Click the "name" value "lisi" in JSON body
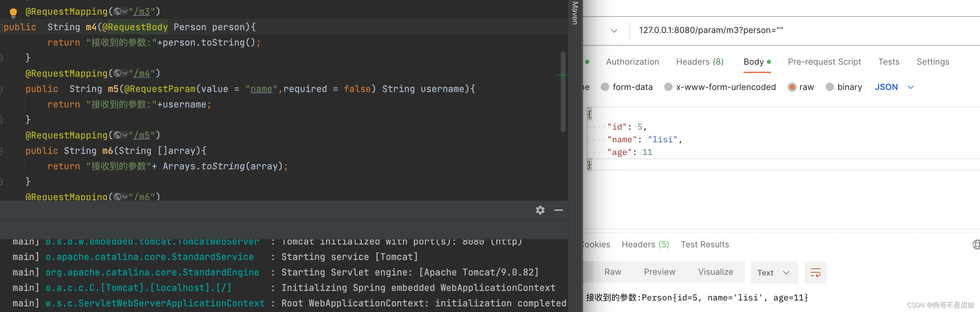Viewport: 980px width, 312px height. [x=663, y=139]
